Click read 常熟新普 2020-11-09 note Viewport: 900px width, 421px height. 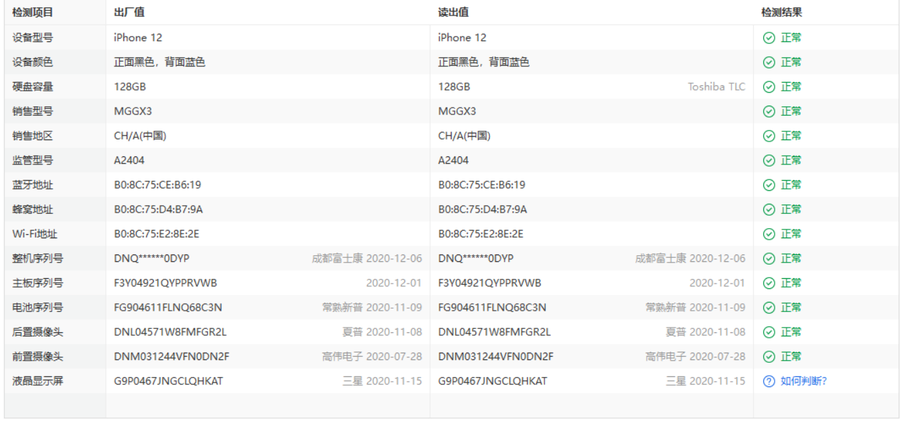[696, 308]
